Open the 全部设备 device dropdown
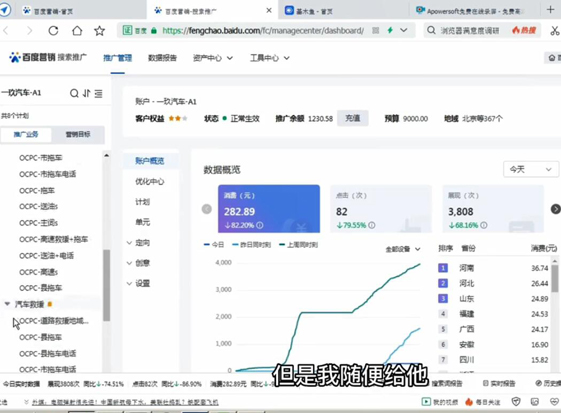This screenshot has width=561, height=413. pos(403,249)
